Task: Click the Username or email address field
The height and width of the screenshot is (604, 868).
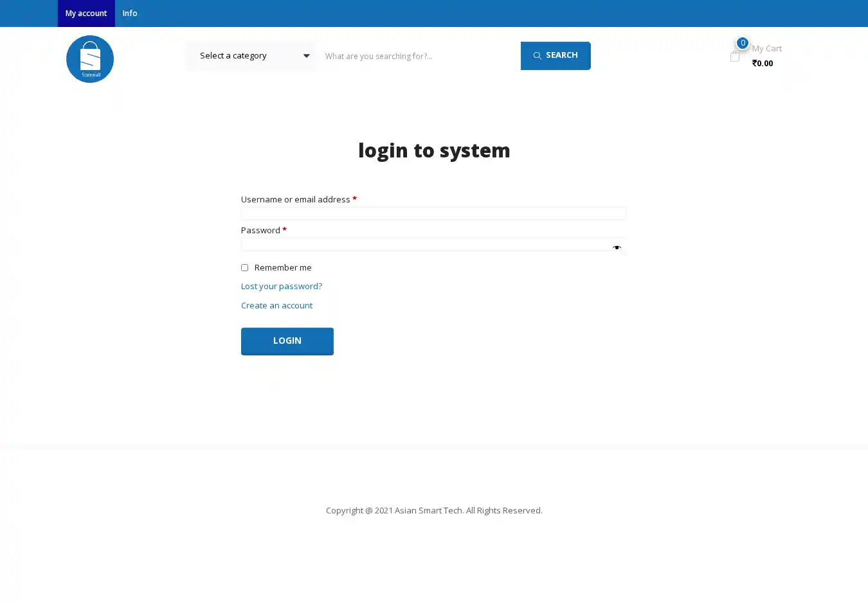Action: [x=433, y=213]
